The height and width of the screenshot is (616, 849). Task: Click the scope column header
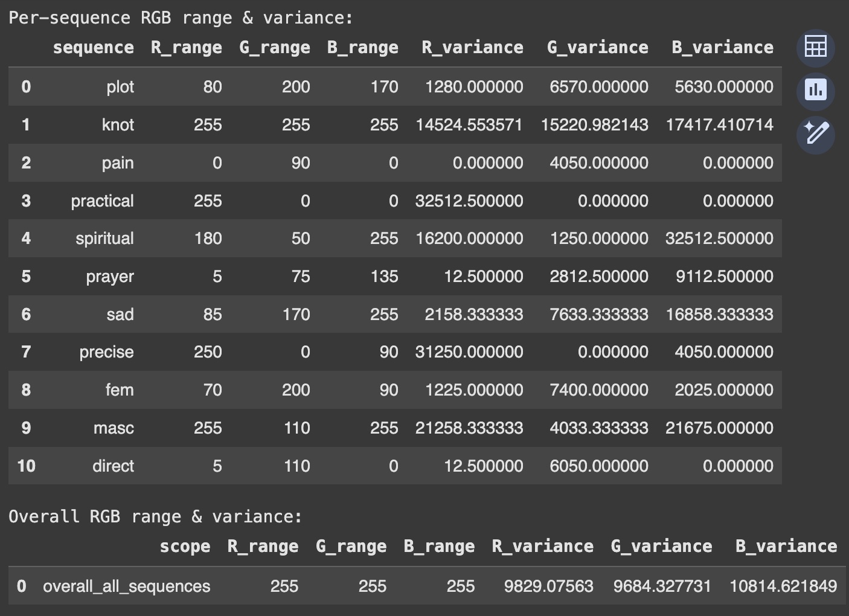click(x=186, y=546)
